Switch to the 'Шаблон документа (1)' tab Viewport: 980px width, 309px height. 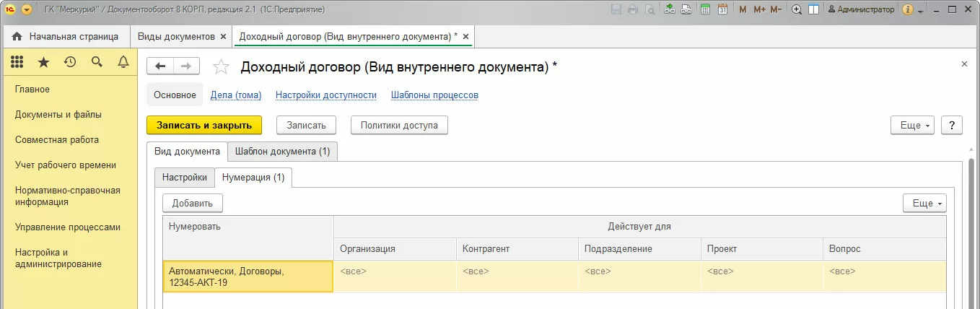point(283,152)
